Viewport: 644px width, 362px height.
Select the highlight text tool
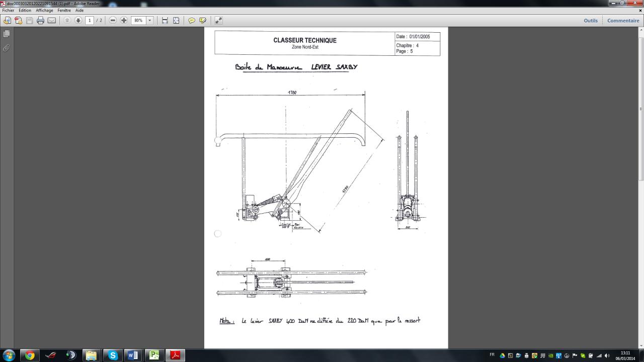point(203,21)
